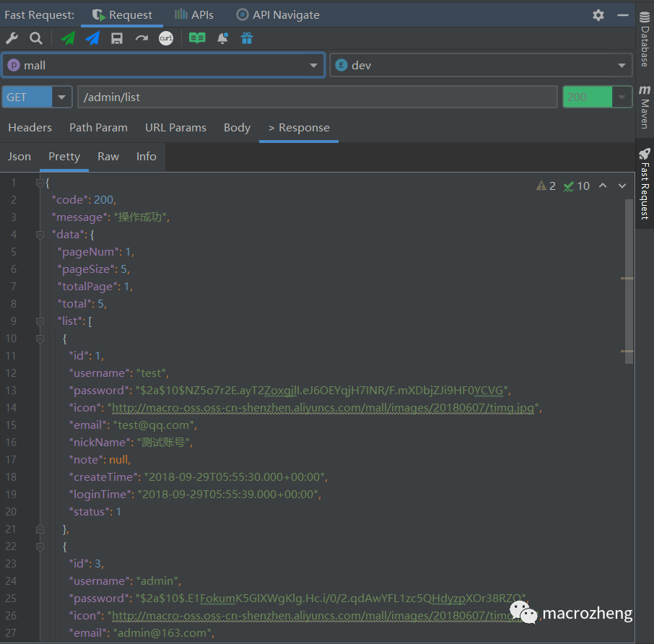Collapse the "data" object fold
The width and height of the screenshot is (654, 644).
40,235
